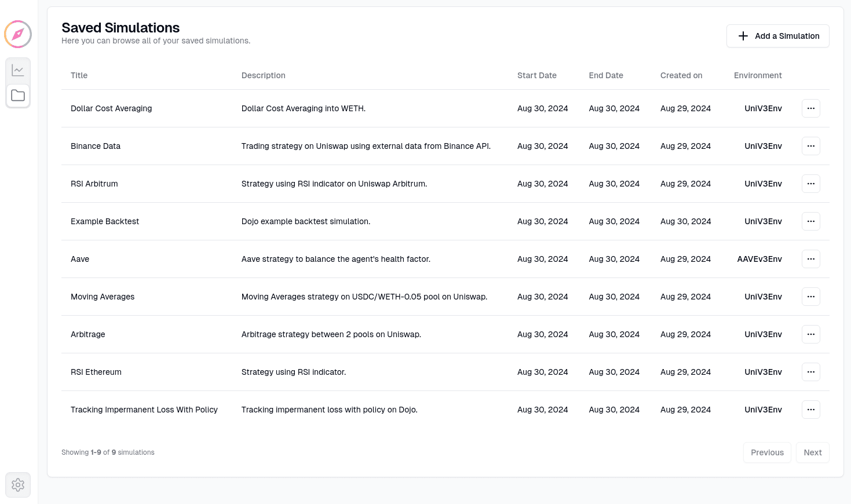Expand actions menu for Aave simulation

pyautogui.click(x=811, y=259)
